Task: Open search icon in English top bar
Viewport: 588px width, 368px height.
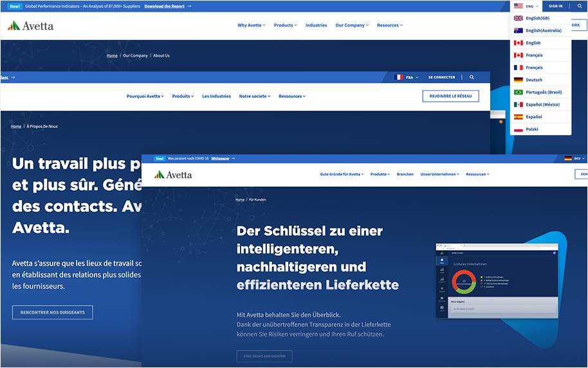Action: point(580,6)
